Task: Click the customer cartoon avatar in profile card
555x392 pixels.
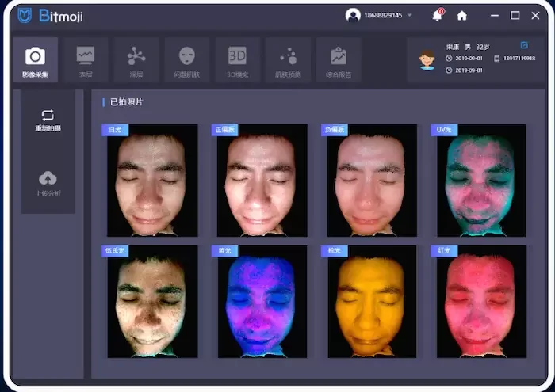Action: pos(427,59)
